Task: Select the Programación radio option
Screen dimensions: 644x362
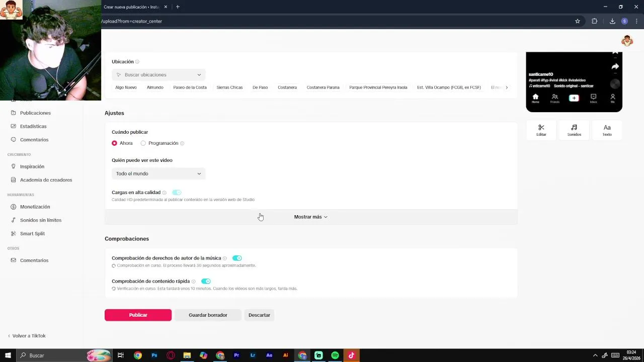Action: click(x=143, y=143)
